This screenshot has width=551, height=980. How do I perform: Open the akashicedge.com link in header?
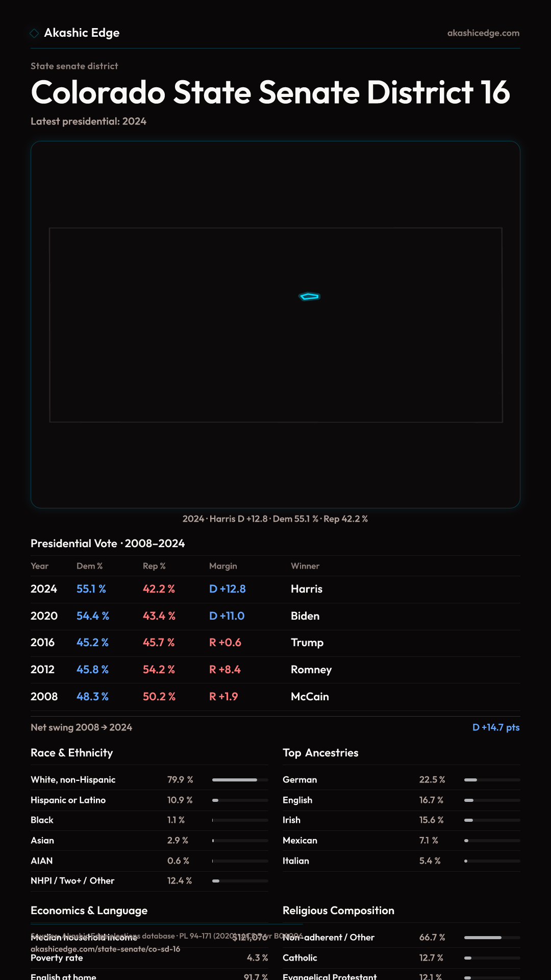483,33
